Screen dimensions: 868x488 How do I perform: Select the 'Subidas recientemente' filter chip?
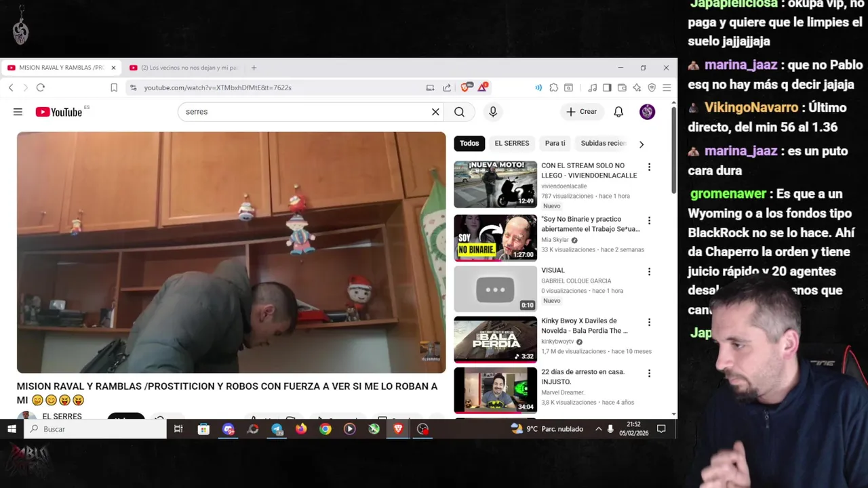pos(603,144)
